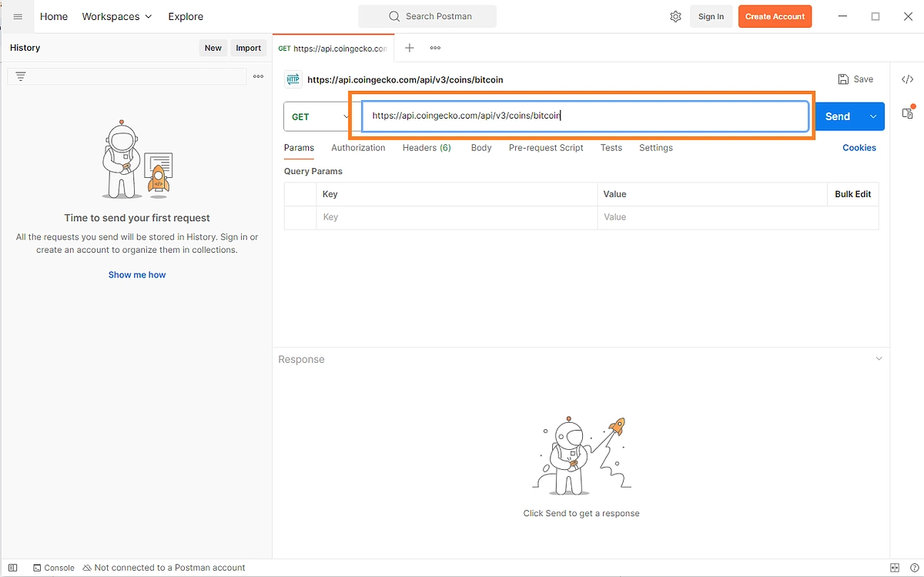924x577 pixels.
Task: Open the Headers (6) tab
Action: click(427, 148)
